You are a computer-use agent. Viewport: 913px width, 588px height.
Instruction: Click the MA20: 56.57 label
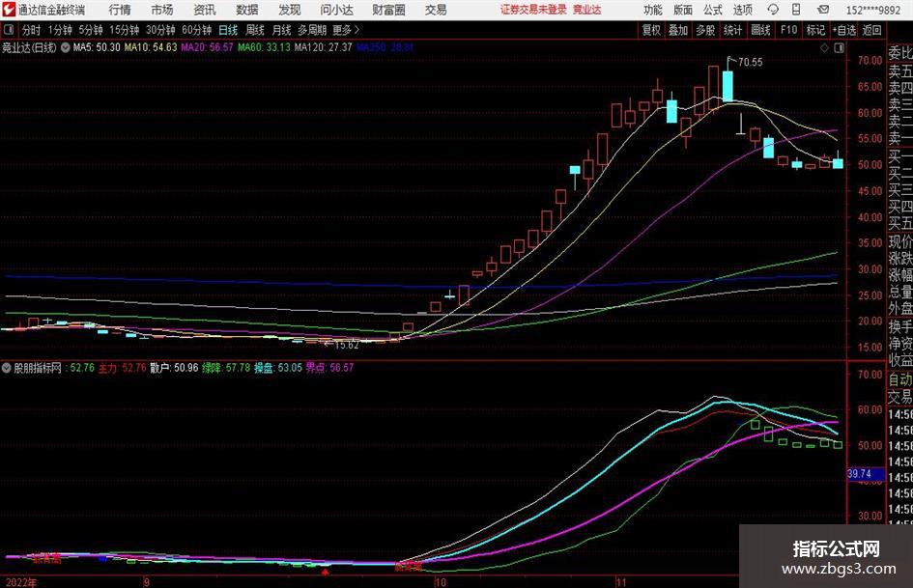pos(207,47)
